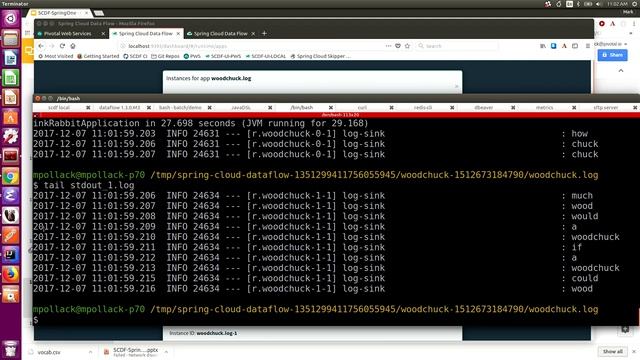This screenshot has height=360, width=640.
Task: Launch LibreOffice Impress from dock
Action: click(11, 98)
